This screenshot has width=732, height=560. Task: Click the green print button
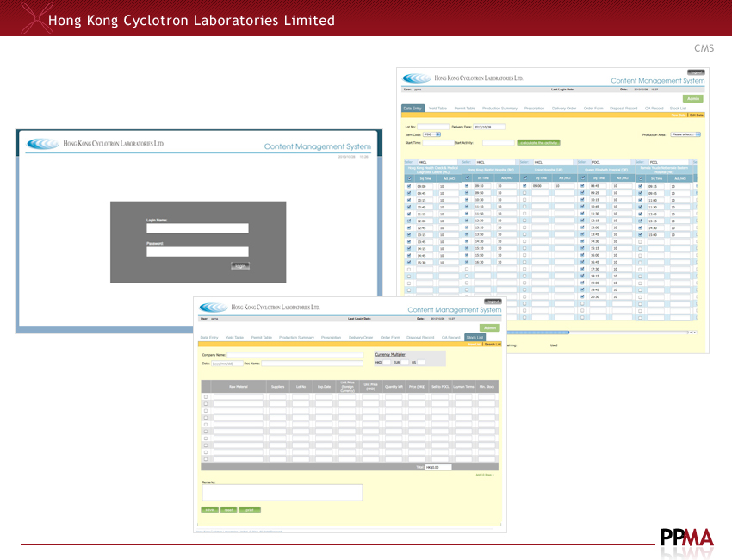coord(250,510)
